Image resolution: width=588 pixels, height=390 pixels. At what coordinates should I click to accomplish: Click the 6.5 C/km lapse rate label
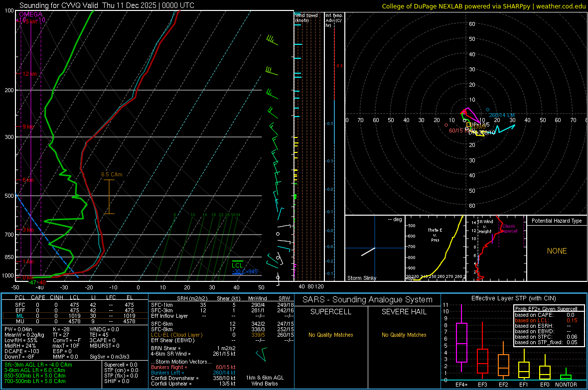tap(112, 174)
